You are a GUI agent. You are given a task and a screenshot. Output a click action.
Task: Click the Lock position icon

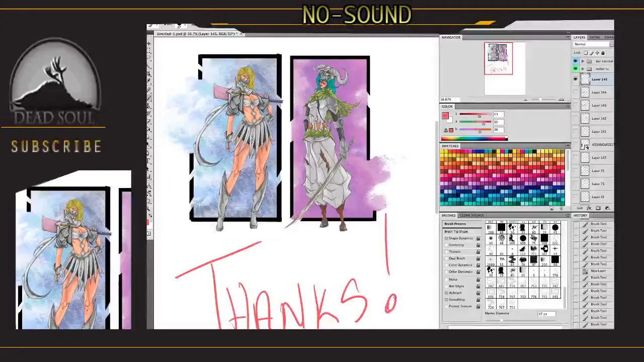pos(597,53)
